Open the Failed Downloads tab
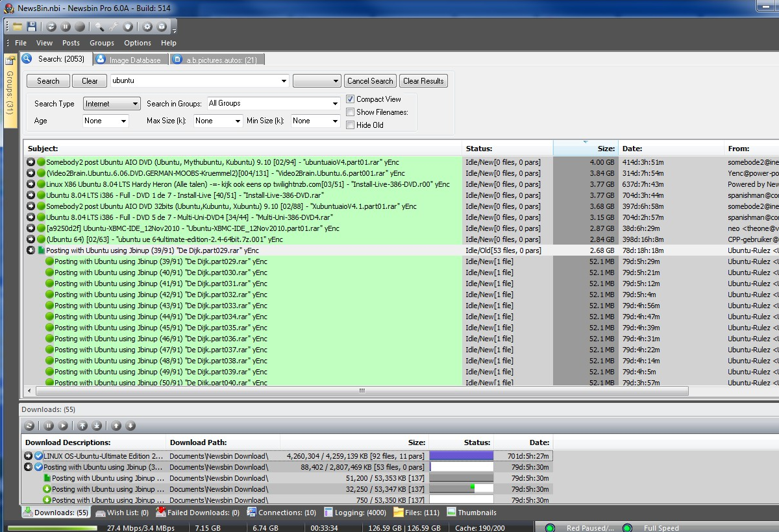 click(198, 513)
